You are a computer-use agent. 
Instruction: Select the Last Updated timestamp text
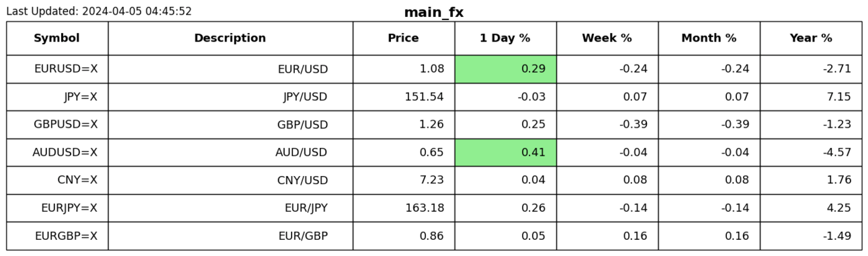click(99, 11)
